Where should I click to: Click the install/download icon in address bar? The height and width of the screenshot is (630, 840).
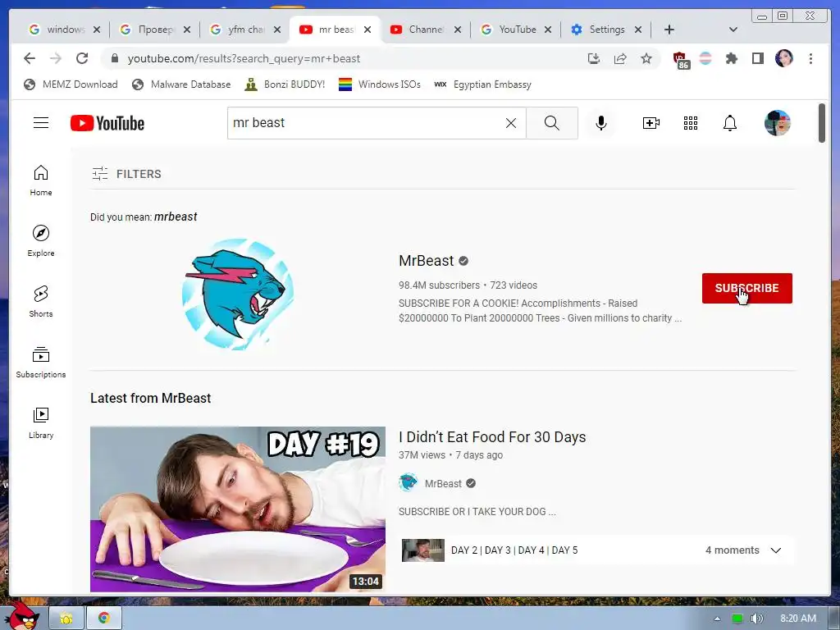tap(594, 58)
